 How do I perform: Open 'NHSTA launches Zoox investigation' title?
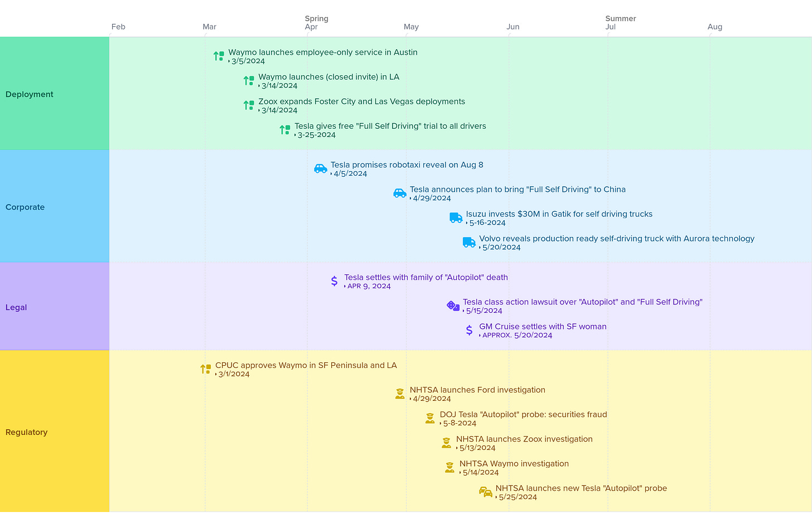(x=524, y=439)
